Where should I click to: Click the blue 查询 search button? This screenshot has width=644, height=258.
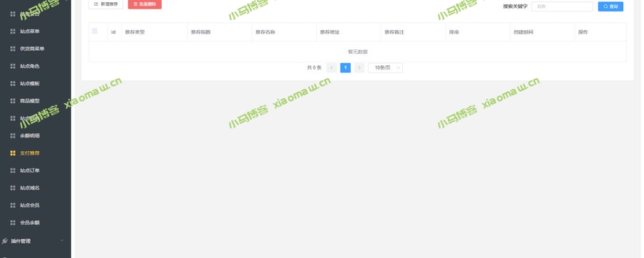point(610,6)
